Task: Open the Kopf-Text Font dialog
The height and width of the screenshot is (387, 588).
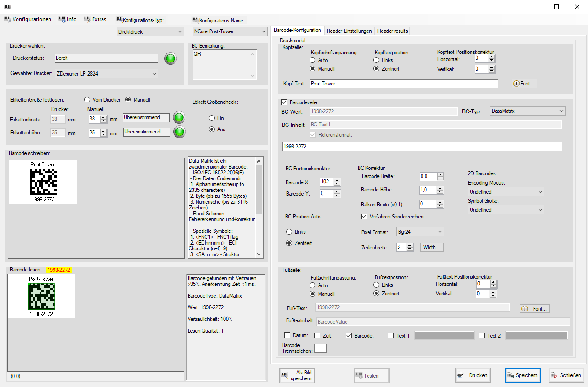Action: 525,84
